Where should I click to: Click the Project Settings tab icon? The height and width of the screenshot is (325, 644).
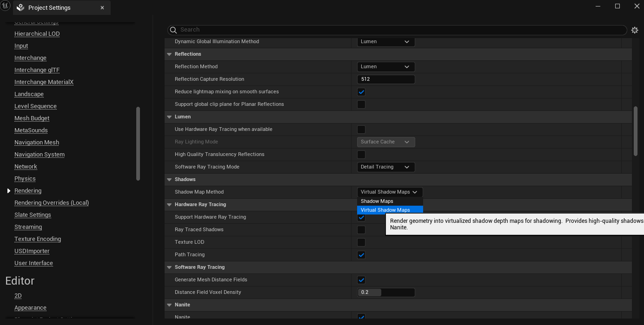(x=20, y=7)
